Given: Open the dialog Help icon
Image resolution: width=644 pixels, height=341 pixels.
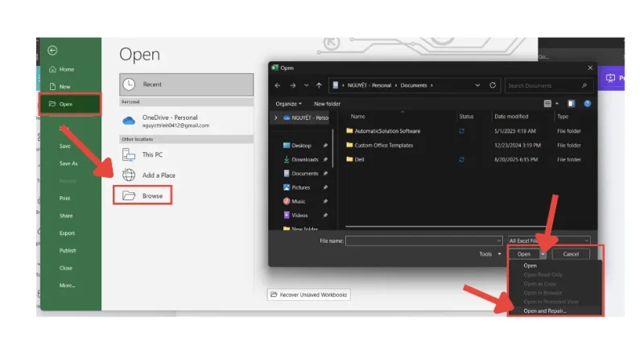Looking at the screenshot, I should (587, 104).
